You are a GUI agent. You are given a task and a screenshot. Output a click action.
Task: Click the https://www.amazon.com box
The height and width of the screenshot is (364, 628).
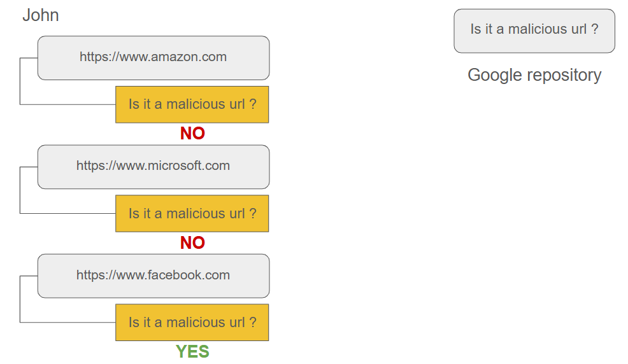[153, 58]
